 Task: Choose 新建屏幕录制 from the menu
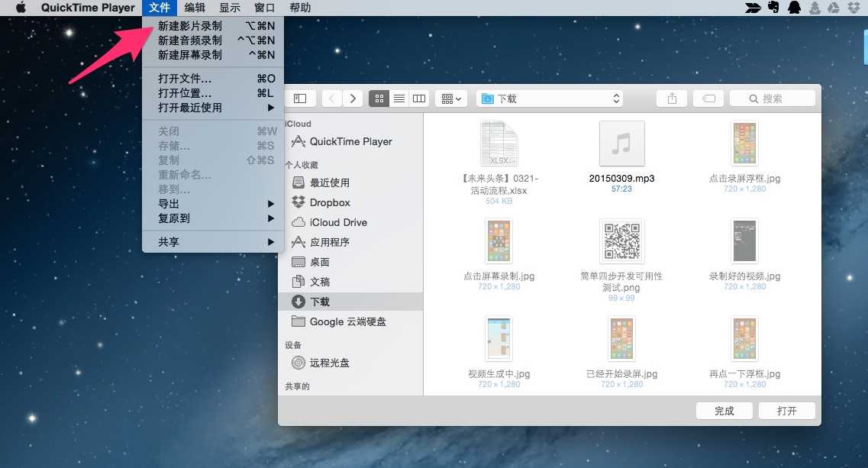click(x=213, y=55)
